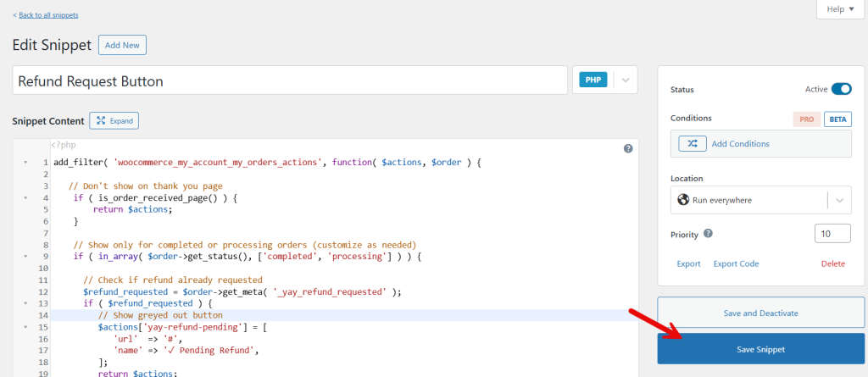This screenshot has height=377, width=868.
Task: Open the code type dropdown arrow beside PHP
Action: coord(626,80)
